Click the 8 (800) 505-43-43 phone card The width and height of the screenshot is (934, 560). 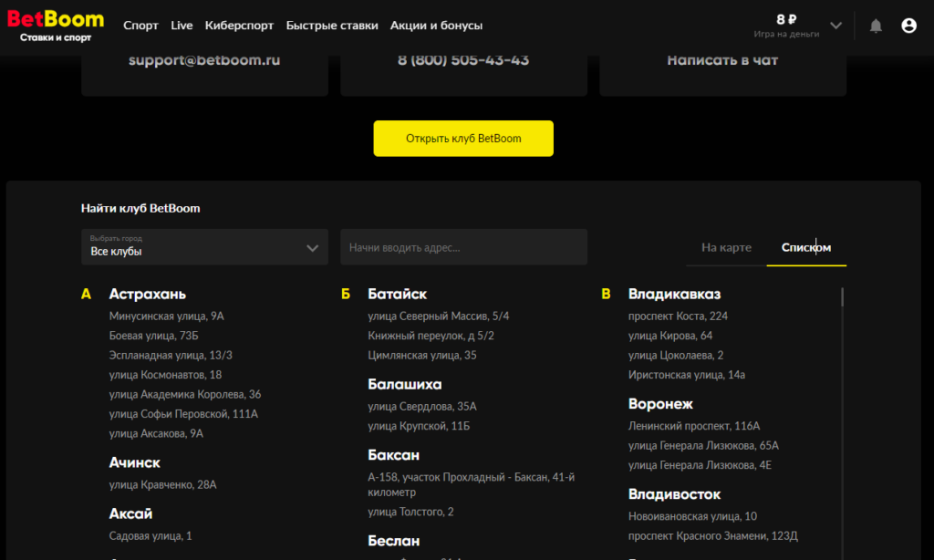tap(463, 75)
